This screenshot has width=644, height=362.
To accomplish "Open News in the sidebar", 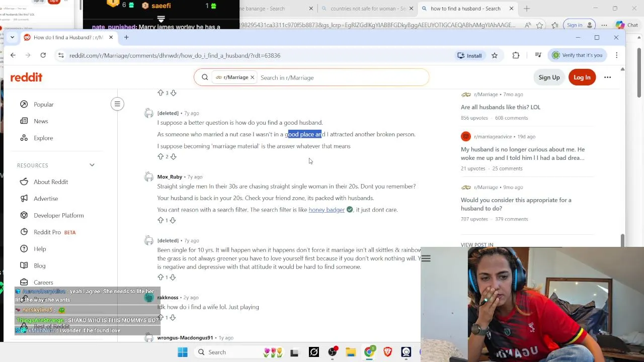I will (41, 121).
